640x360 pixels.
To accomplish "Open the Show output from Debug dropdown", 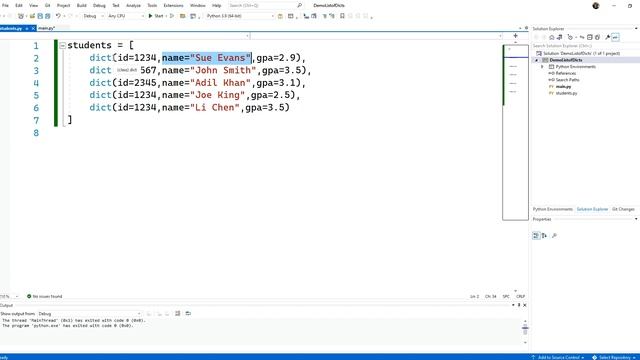I will pyautogui.click(x=89, y=314).
